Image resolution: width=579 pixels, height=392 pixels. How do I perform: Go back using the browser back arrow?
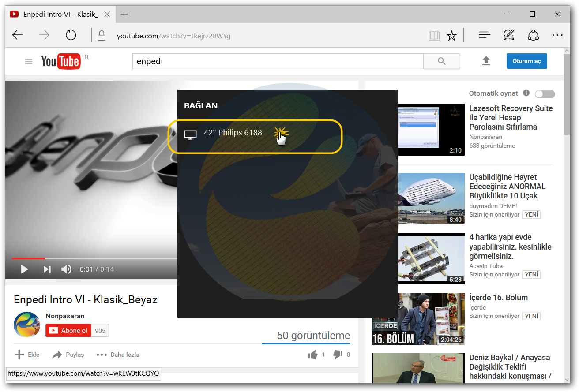(x=18, y=35)
